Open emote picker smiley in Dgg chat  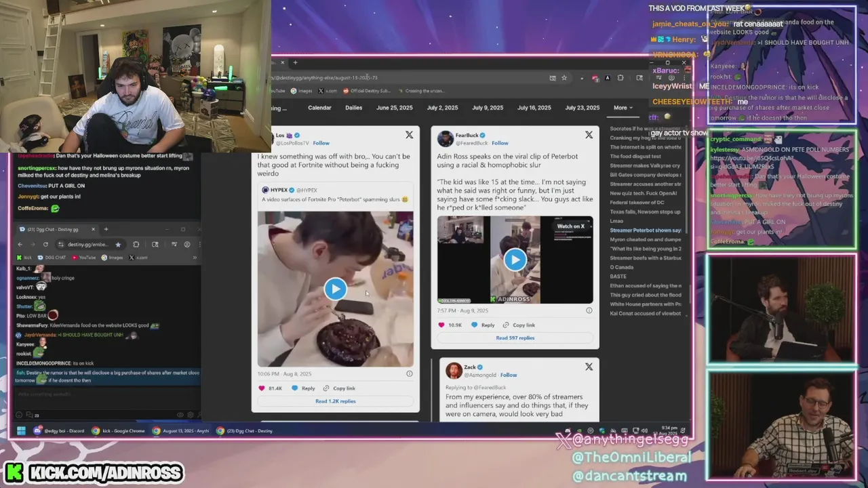tap(19, 415)
